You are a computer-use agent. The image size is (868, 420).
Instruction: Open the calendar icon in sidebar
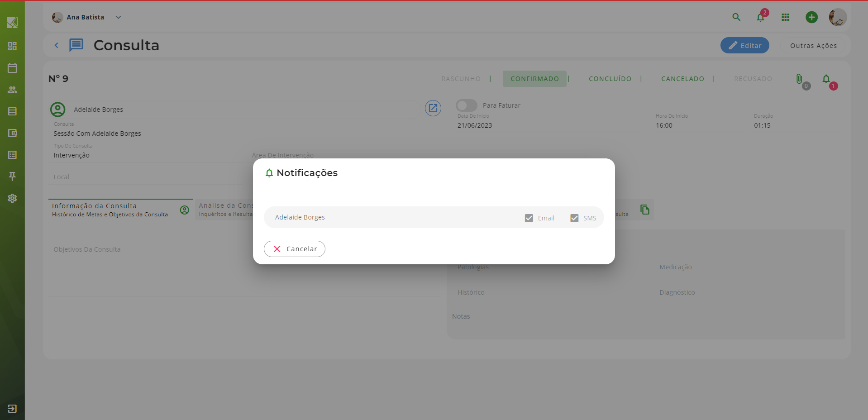coord(12,68)
